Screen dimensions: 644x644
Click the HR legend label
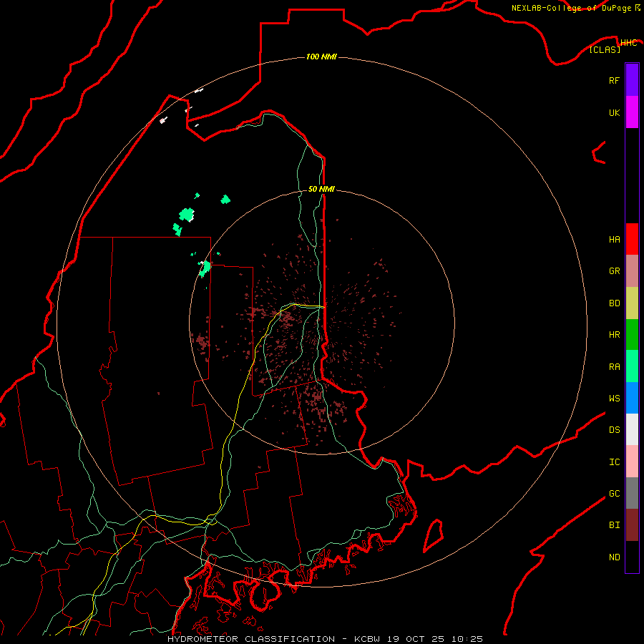click(614, 335)
